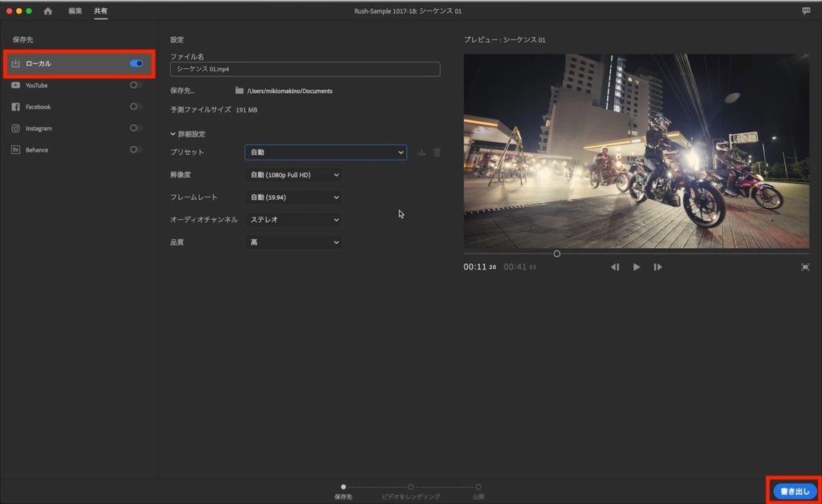This screenshot has width=822, height=504.
Task: Enable the Instagram destination toggle
Action: [x=136, y=128]
